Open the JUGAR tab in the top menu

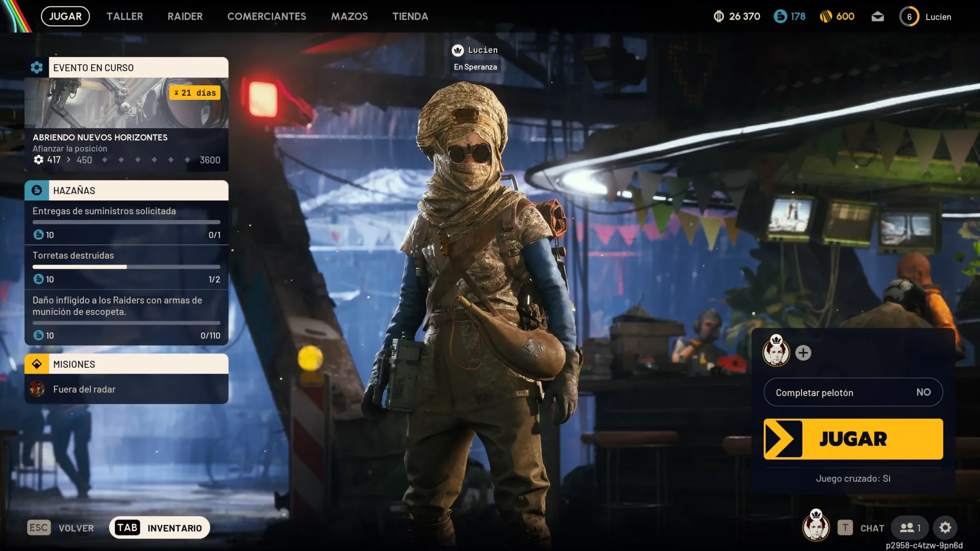coord(65,16)
